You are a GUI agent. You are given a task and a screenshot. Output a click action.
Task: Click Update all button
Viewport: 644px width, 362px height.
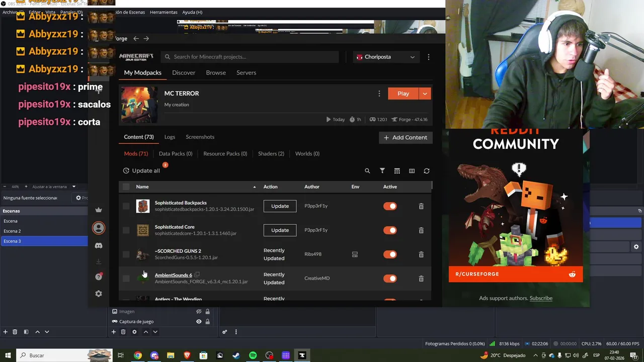pyautogui.click(x=141, y=170)
